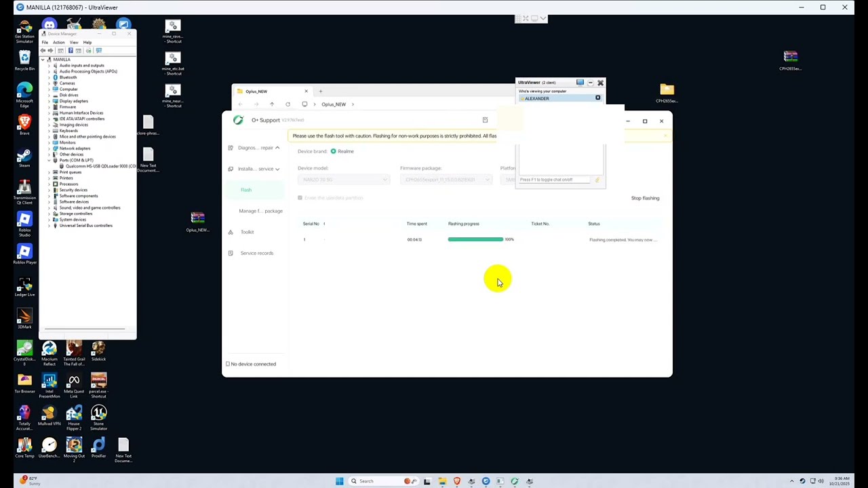Select Qualcomm HS-USB QDLoader 9008 device
868x488 pixels.
100,166
